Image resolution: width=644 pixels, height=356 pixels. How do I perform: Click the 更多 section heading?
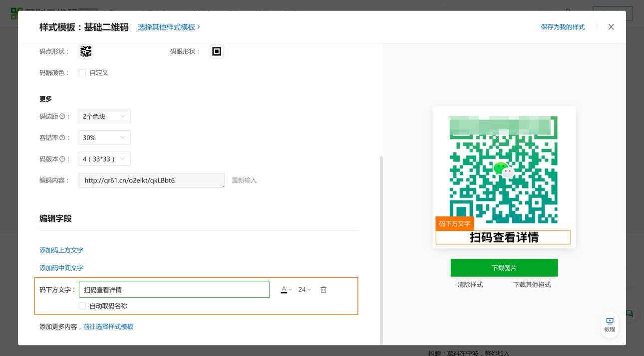click(x=46, y=99)
